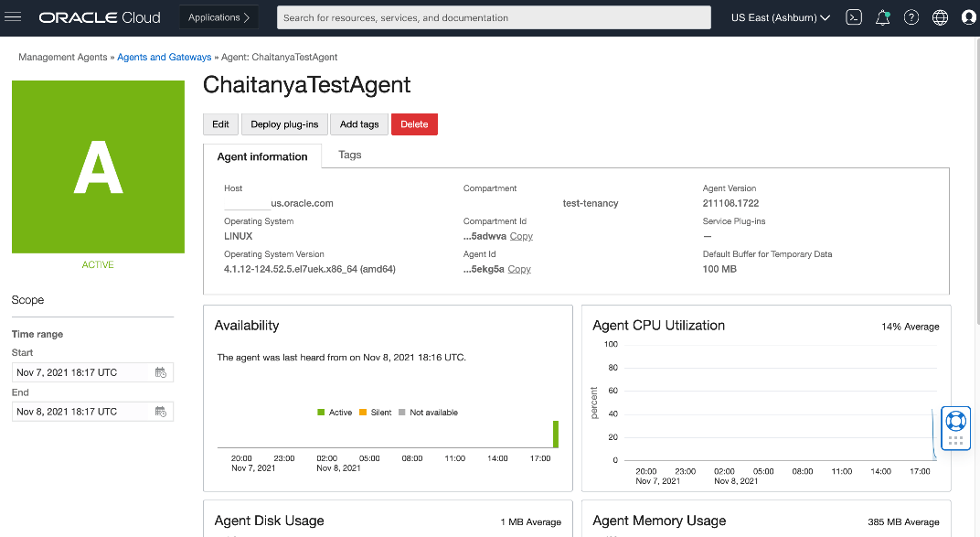Click the Oracle Cloud logo
This screenshot has height=537, width=980.
(x=100, y=17)
